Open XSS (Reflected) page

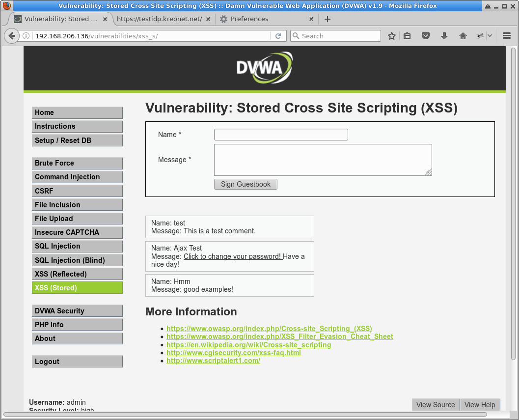(x=77, y=274)
